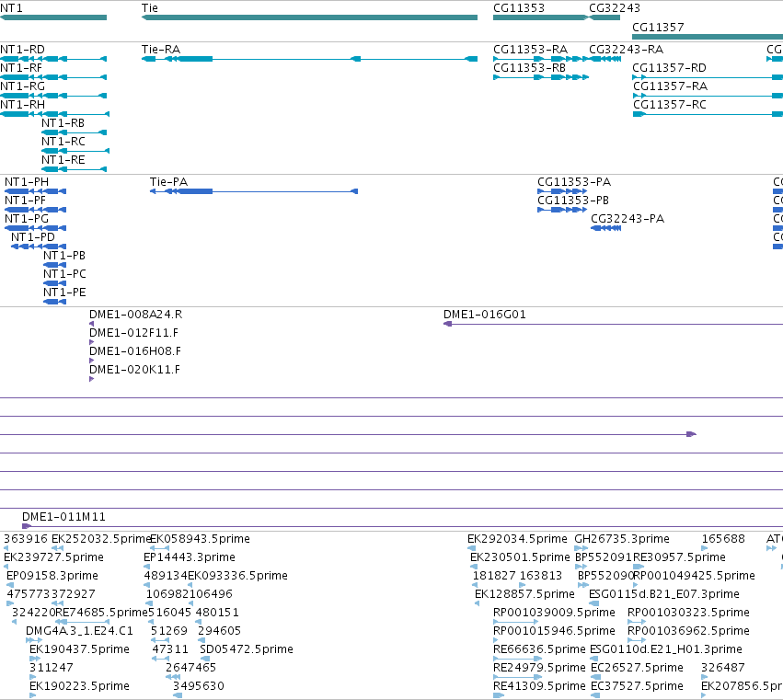
Task: Click the Tie-RA transcript label
Action: [x=161, y=50]
